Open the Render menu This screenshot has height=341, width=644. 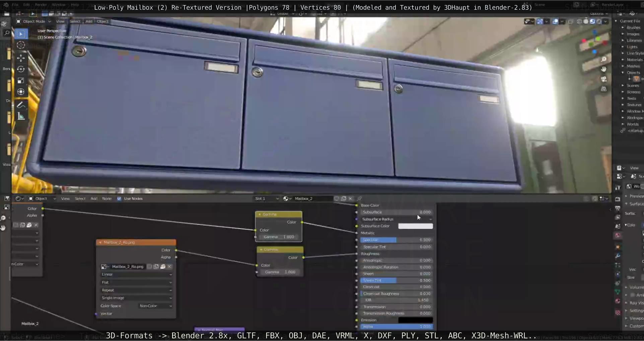[41, 5]
